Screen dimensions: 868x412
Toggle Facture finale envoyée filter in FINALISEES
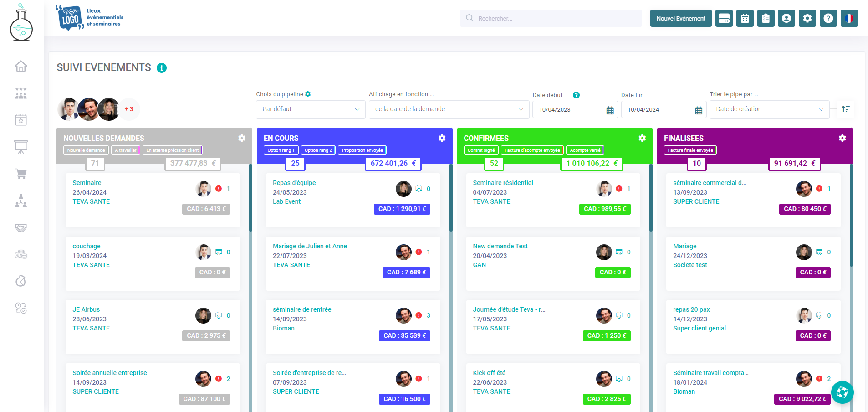tap(690, 149)
